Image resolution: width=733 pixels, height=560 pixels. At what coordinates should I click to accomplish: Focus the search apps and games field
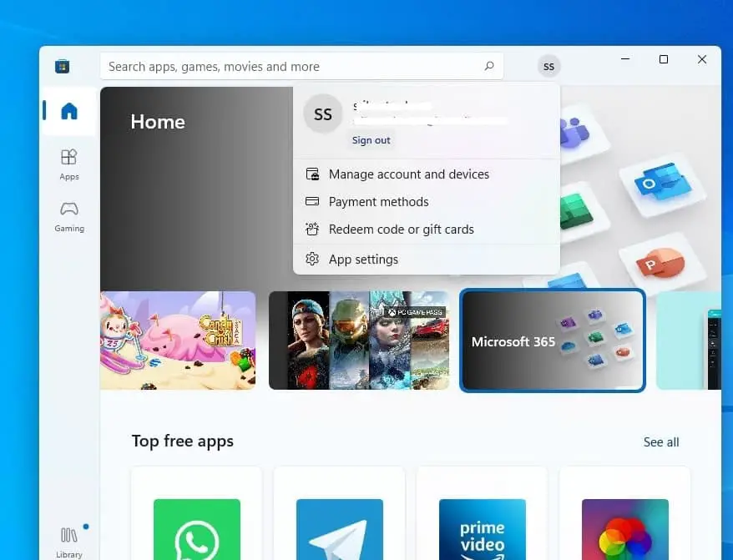301,67
